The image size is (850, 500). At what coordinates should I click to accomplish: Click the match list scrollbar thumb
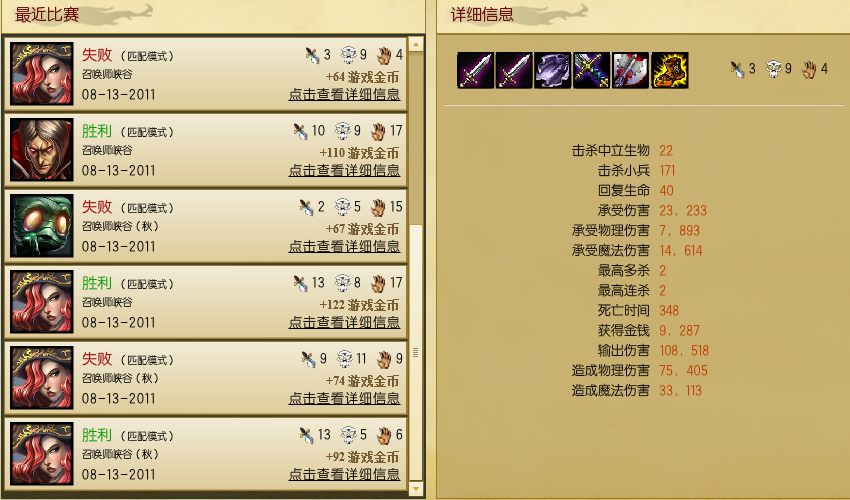pyautogui.click(x=416, y=352)
